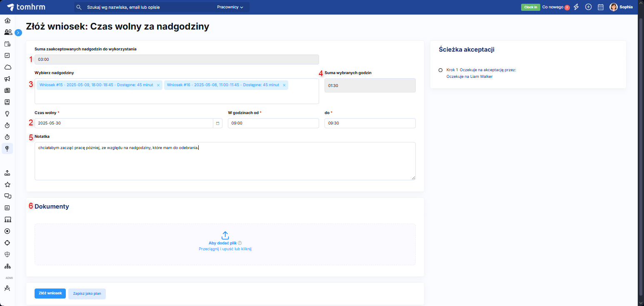Open date picker for Czas wolny field

(x=217, y=123)
